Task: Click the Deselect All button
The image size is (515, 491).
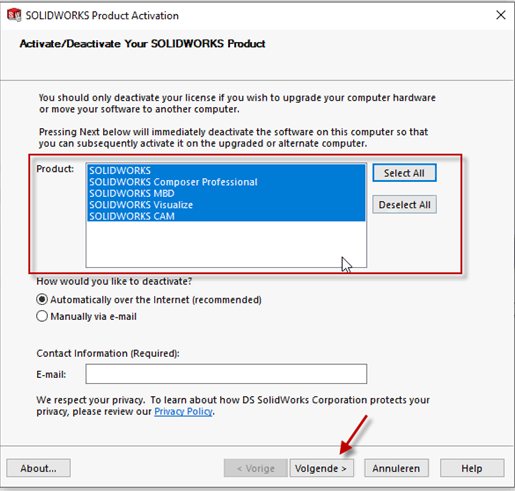Action: pyautogui.click(x=404, y=204)
